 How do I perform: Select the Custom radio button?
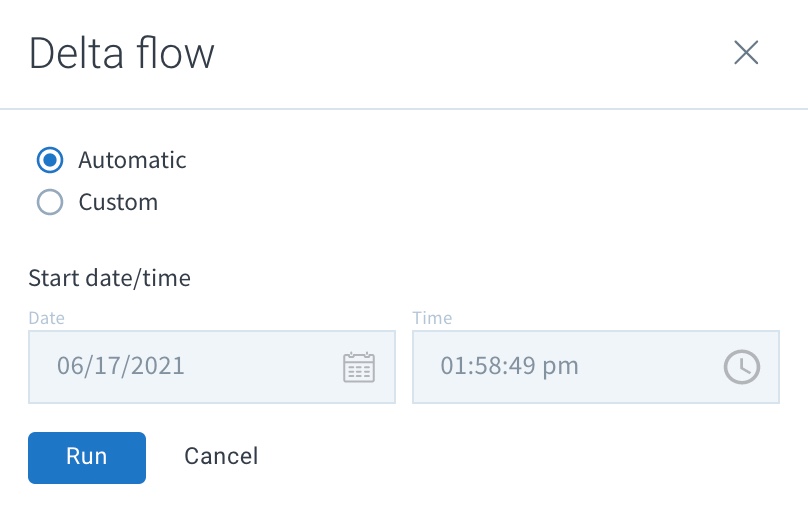[x=50, y=202]
